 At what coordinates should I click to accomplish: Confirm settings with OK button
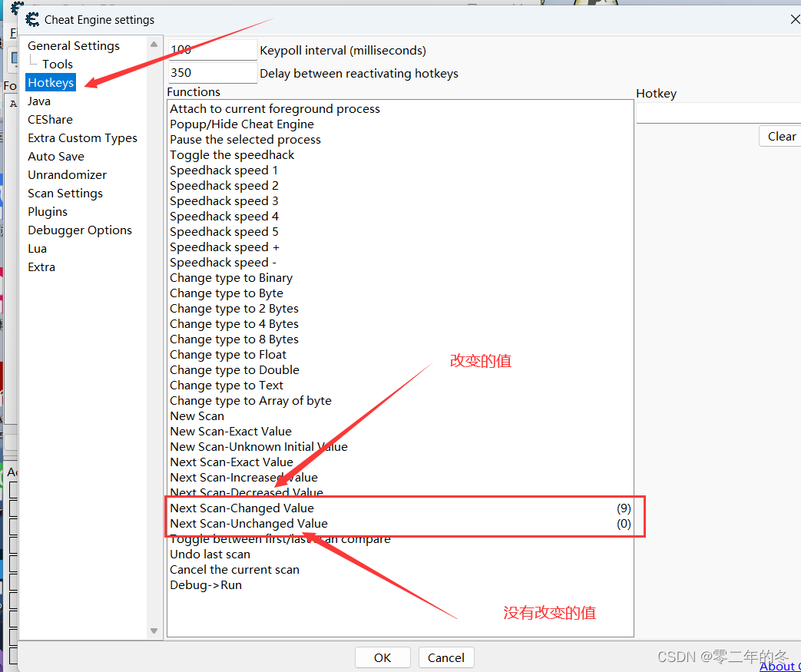(382, 657)
